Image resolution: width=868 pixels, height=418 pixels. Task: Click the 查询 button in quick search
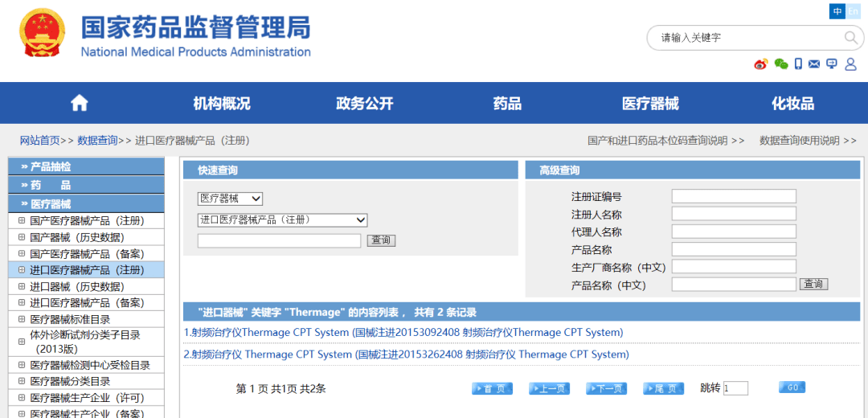tap(381, 240)
